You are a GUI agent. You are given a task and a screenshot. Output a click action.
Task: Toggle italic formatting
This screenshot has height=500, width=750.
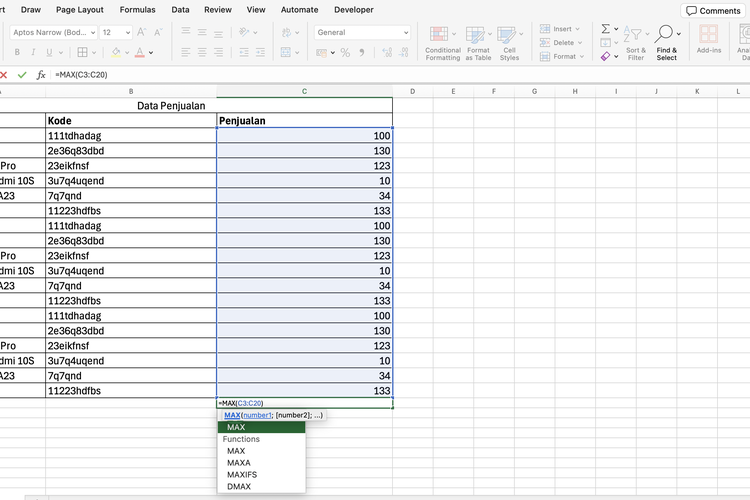point(33,53)
